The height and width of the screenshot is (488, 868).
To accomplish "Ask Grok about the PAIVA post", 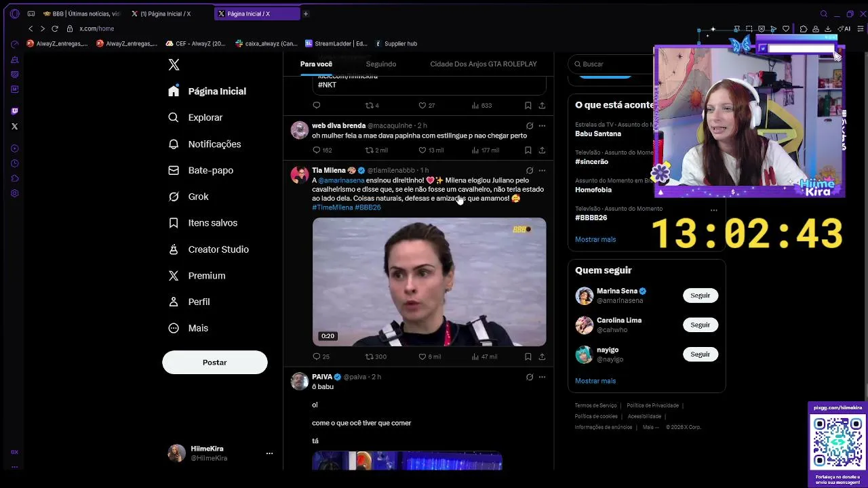I will point(530,377).
